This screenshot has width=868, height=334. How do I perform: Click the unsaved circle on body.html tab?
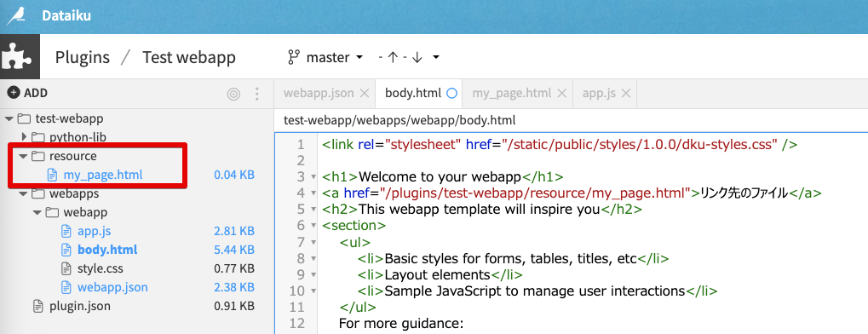pos(451,94)
